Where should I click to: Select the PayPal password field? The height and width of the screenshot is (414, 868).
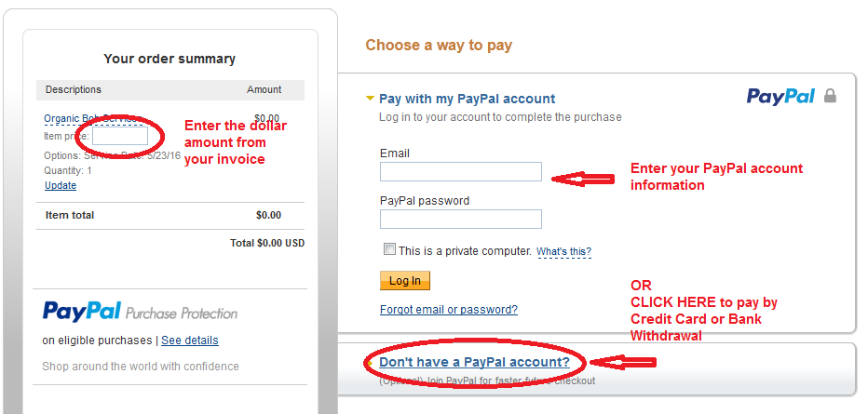461,219
